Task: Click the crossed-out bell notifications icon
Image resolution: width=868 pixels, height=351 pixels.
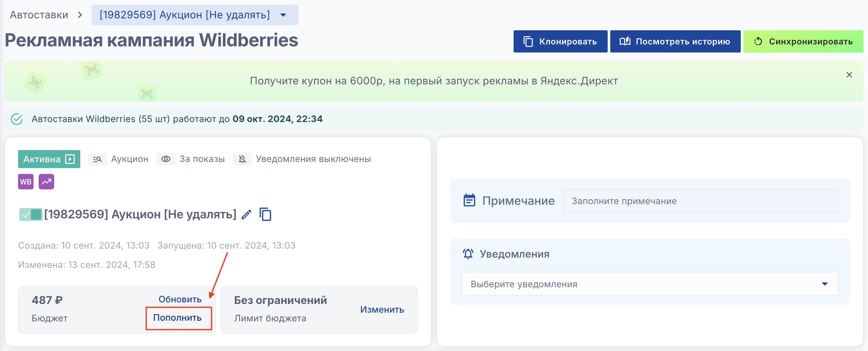Action: [x=242, y=159]
